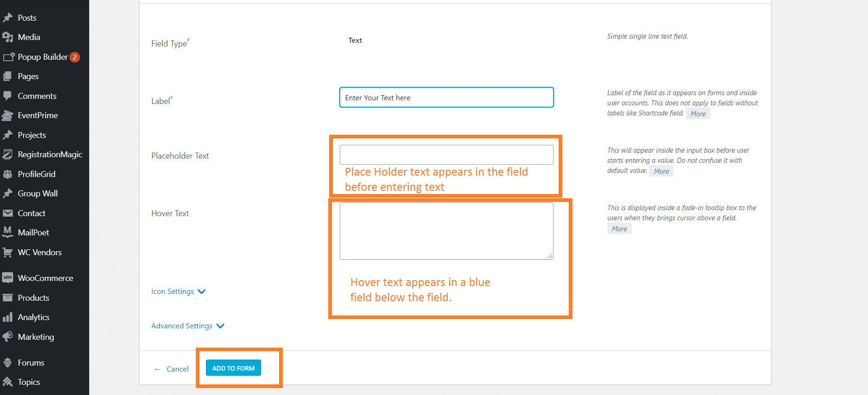Click More under Hover Text description
Viewport: 868px width, 395px height.
click(x=619, y=229)
